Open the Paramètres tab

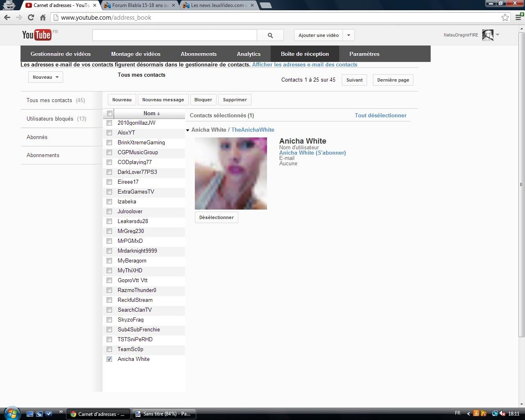click(364, 54)
